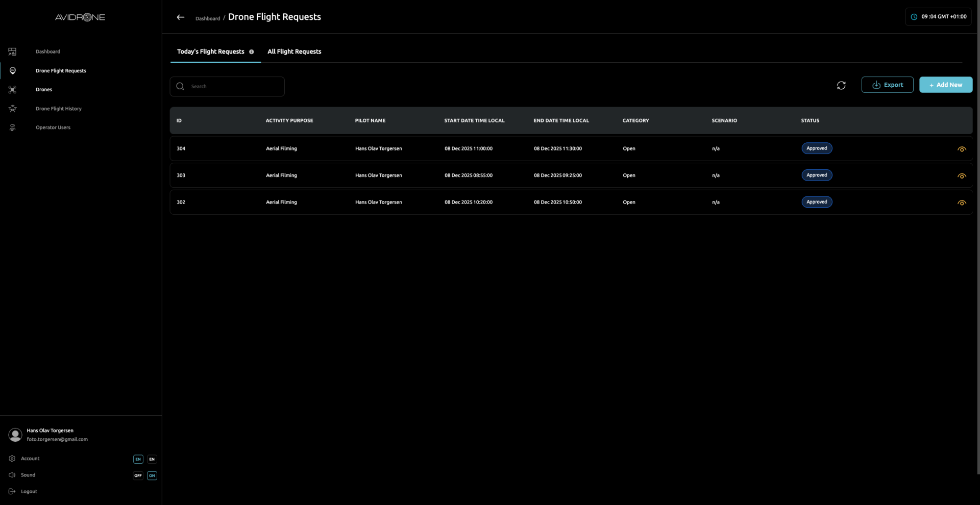Go to Operator Users in sidebar
Image resolution: width=980 pixels, height=505 pixels.
point(53,128)
